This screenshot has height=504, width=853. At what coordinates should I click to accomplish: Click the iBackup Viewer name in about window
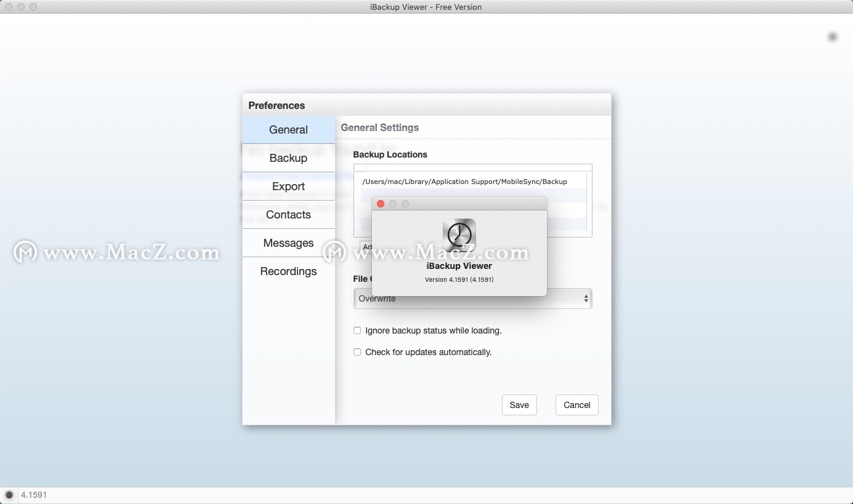459,266
